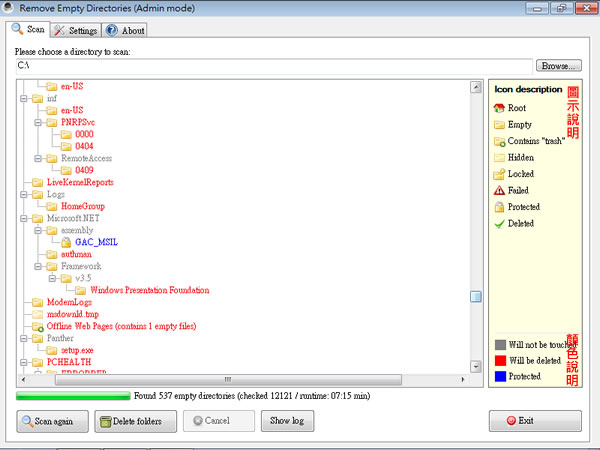The width and height of the screenshot is (600, 450).
Task: Click the directory path input field
Action: coord(270,66)
